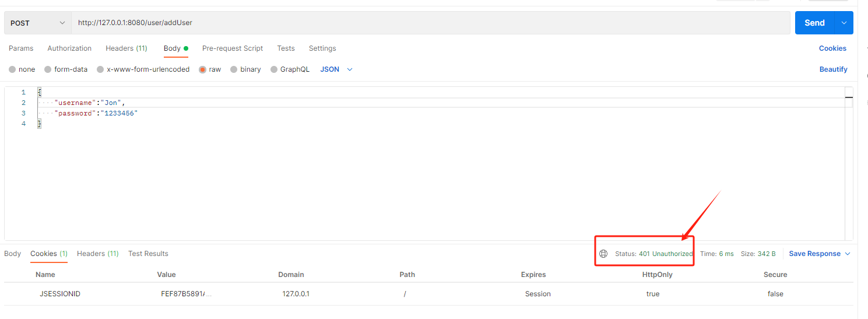Click the JSESSIONID cookie row
This screenshot has width=868, height=319.
pyautogui.click(x=60, y=294)
